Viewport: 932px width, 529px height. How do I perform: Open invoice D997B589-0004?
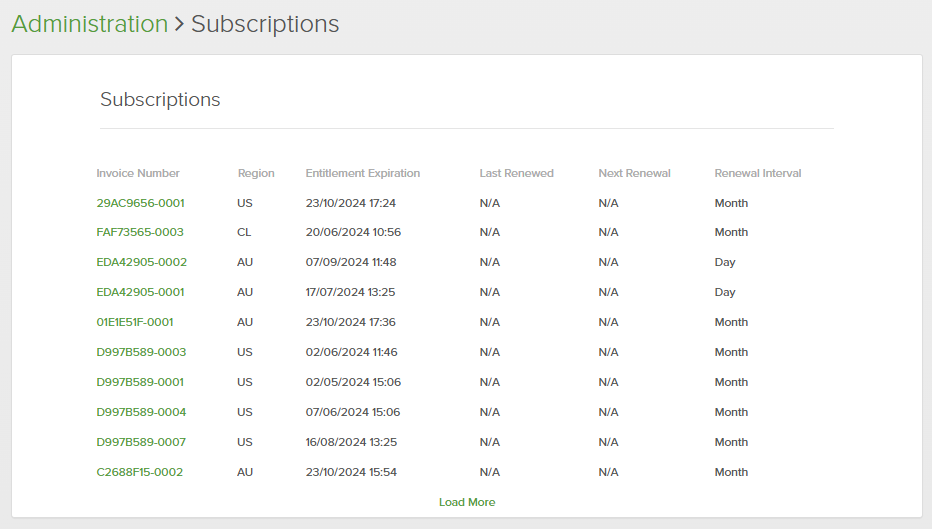(141, 412)
